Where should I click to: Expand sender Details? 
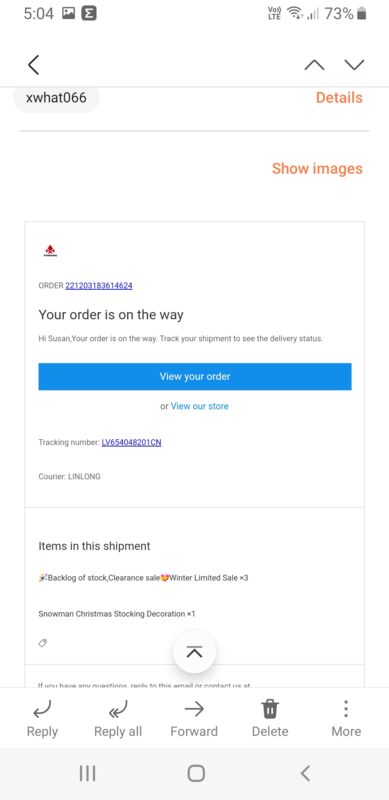(339, 97)
